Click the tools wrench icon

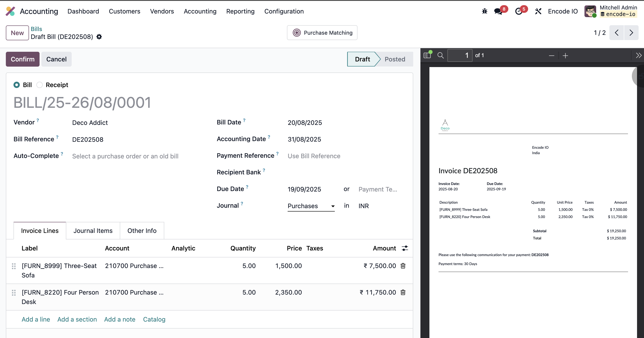(538, 11)
